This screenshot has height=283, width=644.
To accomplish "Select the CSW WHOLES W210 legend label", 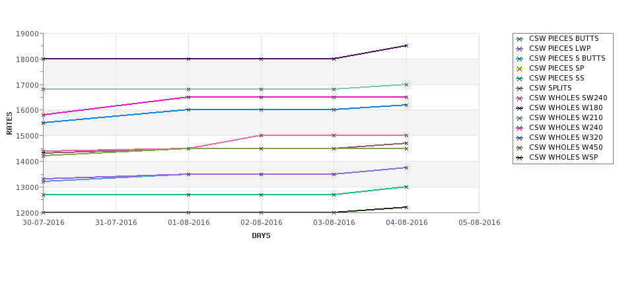I will (x=566, y=117).
